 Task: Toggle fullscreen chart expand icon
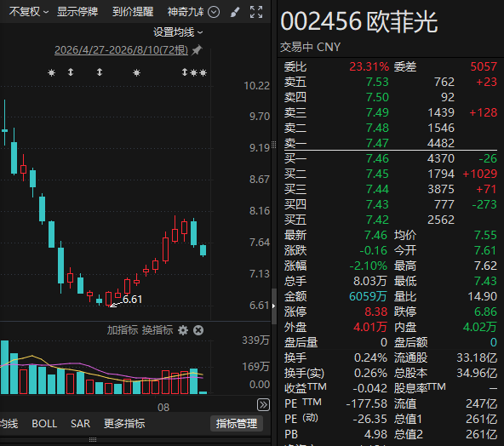(x=256, y=12)
